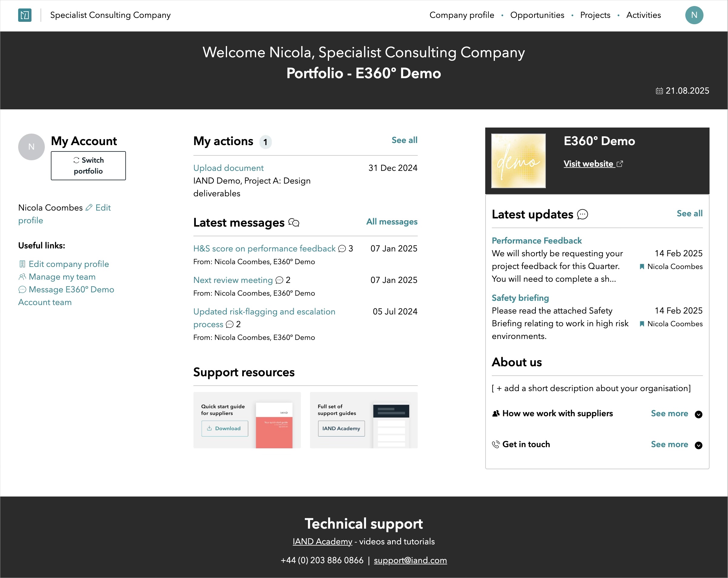This screenshot has width=728, height=578.
Task: Click the My actions count badge showing 1
Action: [265, 142]
